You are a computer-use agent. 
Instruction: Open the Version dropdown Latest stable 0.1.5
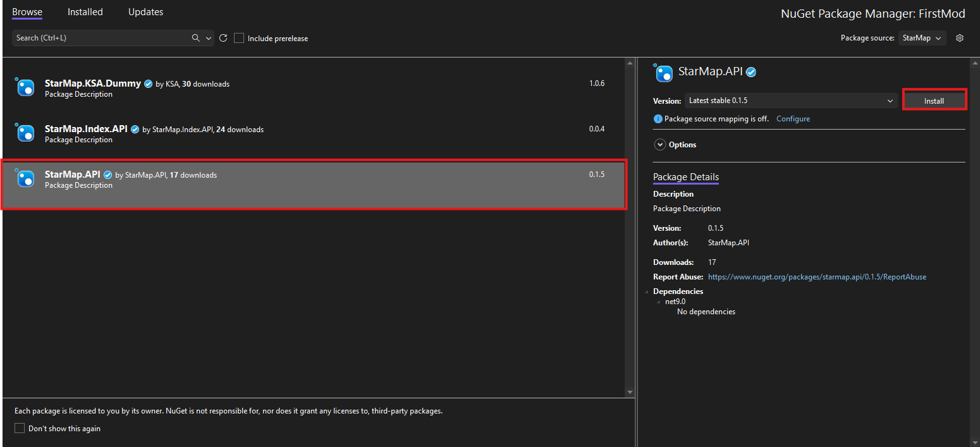[x=790, y=101]
